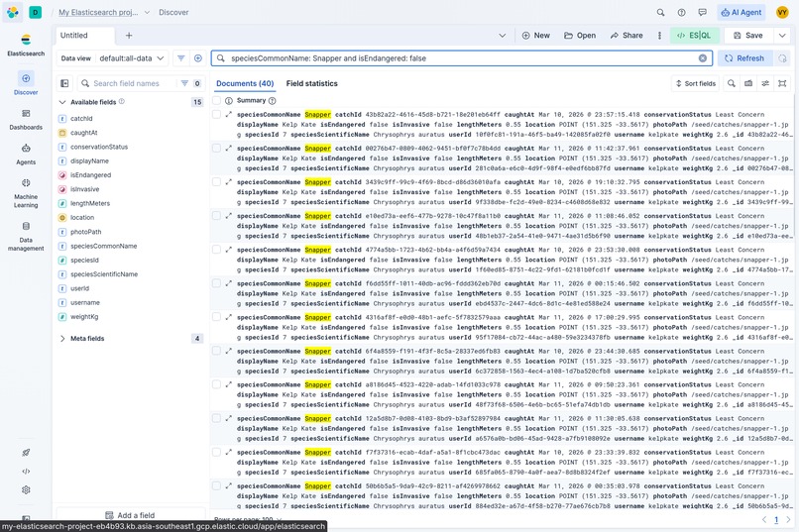Viewport: 799px width, 532px height.
Task: Select row checkbox for catchId 6f4a8559
Action: (x=216, y=351)
